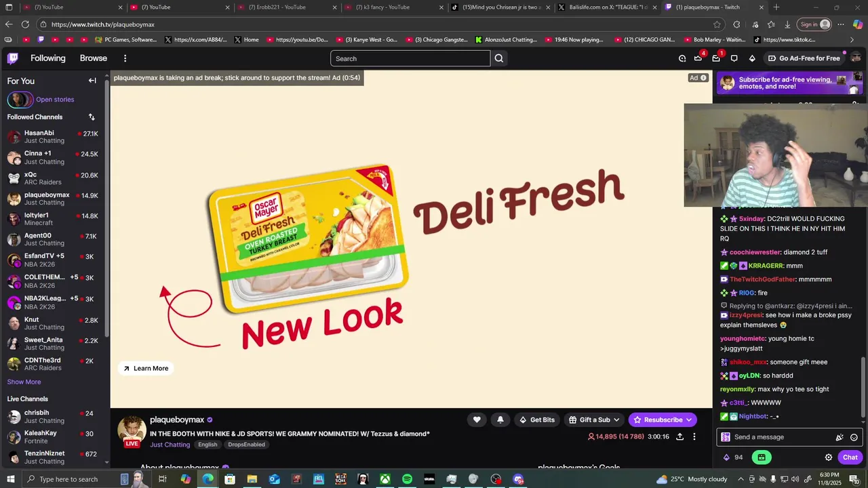Open the Browse menu item
Image resolution: width=868 pixels, height=488 pixels.
[94, 58]
